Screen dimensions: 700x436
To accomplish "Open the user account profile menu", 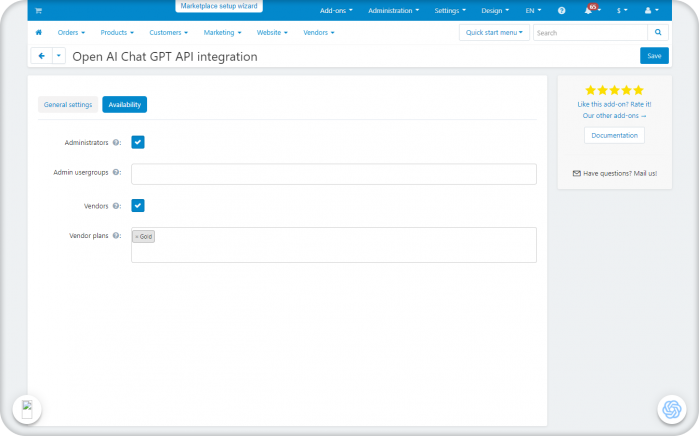I will point(651,10).
